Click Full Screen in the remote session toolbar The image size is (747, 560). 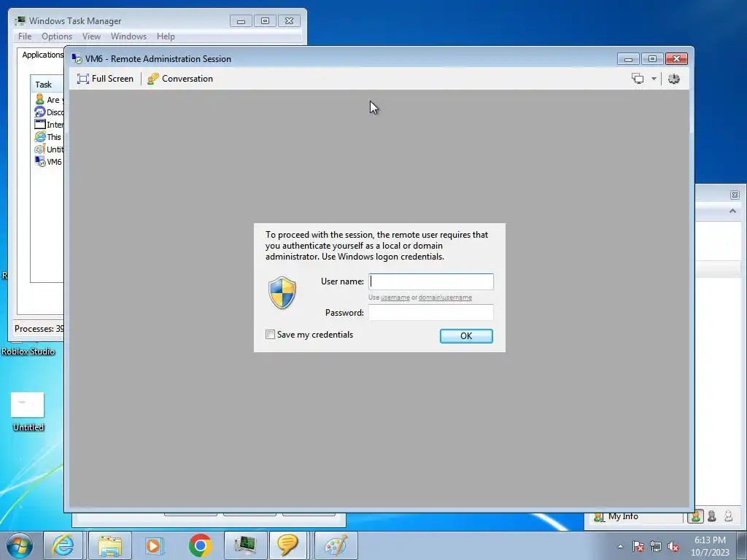click(105, 79)
